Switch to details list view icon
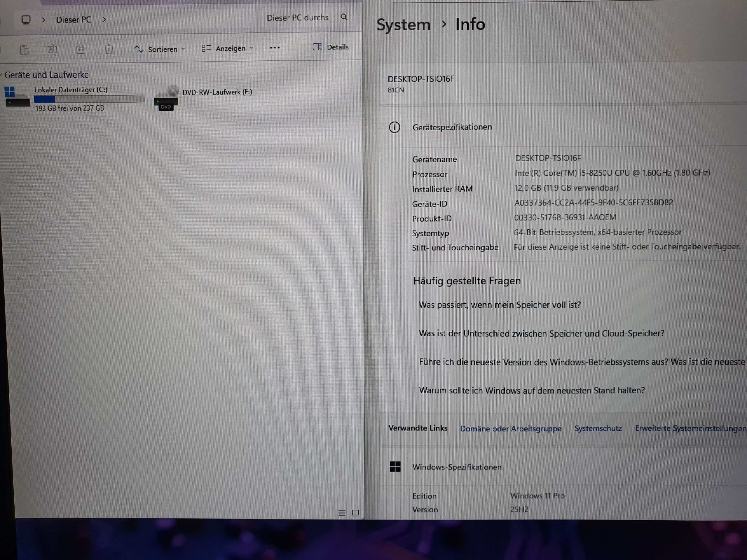The width and height of the screenshot is (747, 560). coord(342,513)
